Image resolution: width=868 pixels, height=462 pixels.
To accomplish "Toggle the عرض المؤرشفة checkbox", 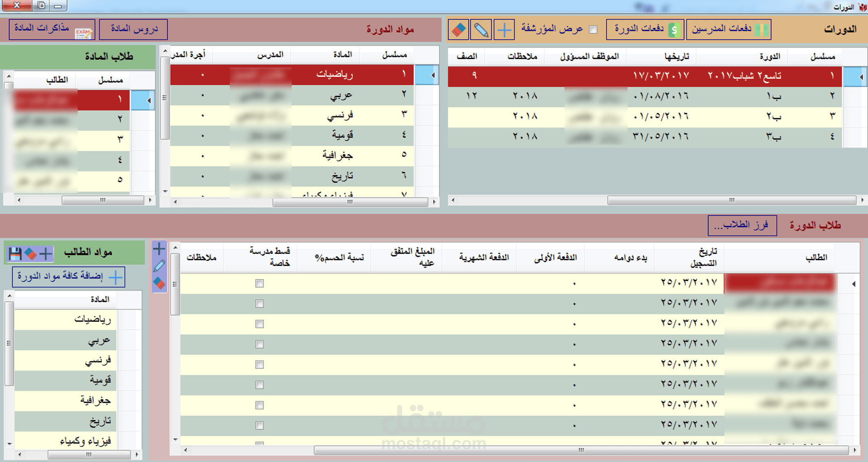I will pos(593,29).
